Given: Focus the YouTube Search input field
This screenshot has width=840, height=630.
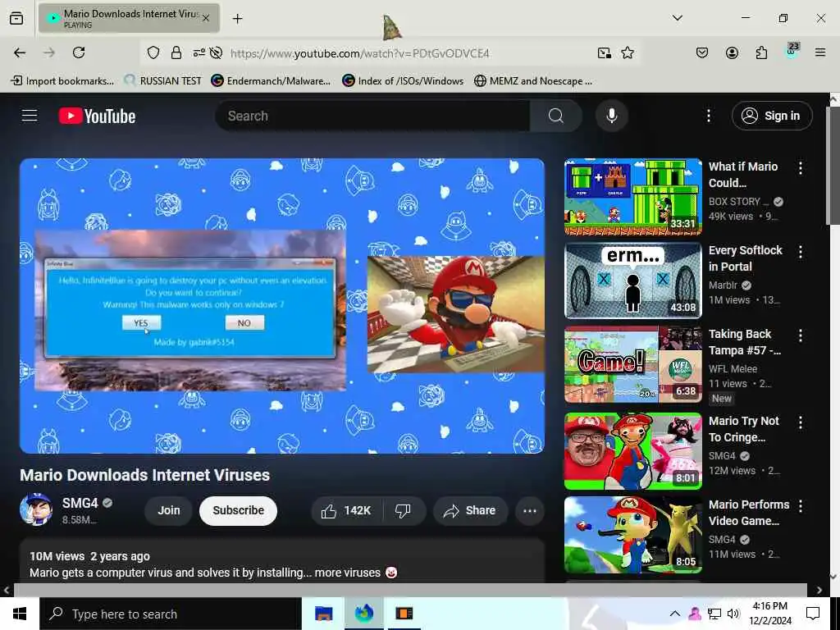Looking at the screenshot, I should point(373,116).
